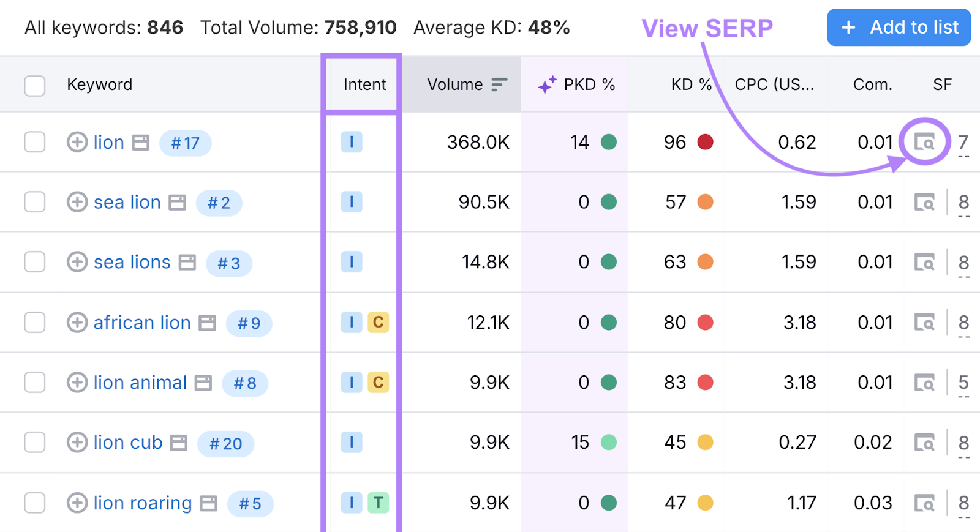Image resolution: width=980 pixels, height=532 pixels.
Task: Click the orange KD dot for sea lion
Action: pyautogui.click(x=706, y=202)
